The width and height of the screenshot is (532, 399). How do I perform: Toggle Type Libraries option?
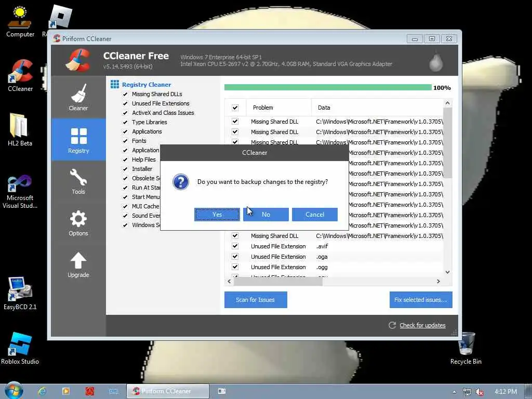pos(125,122)
